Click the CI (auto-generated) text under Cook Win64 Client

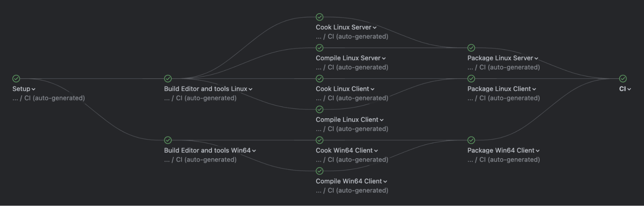point(358,160)
